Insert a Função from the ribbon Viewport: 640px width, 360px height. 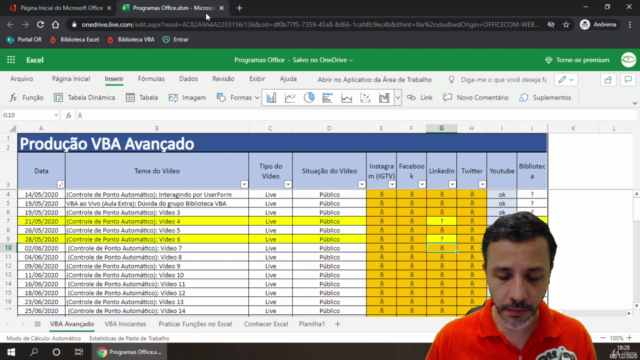coord(27,98)
